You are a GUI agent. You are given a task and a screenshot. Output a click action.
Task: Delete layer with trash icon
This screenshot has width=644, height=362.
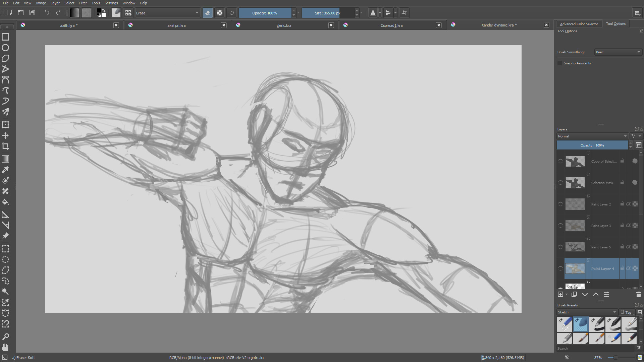coord(638,294)
